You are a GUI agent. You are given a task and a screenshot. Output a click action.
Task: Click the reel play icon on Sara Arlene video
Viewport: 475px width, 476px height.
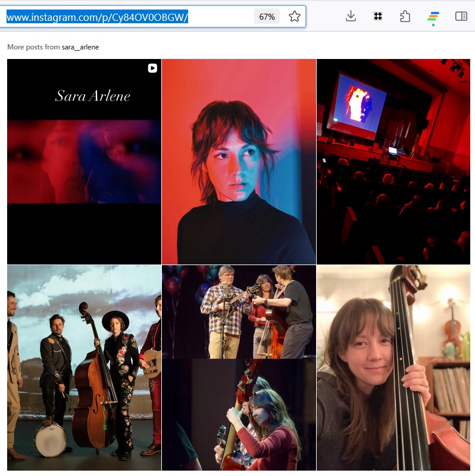(152, 68)
